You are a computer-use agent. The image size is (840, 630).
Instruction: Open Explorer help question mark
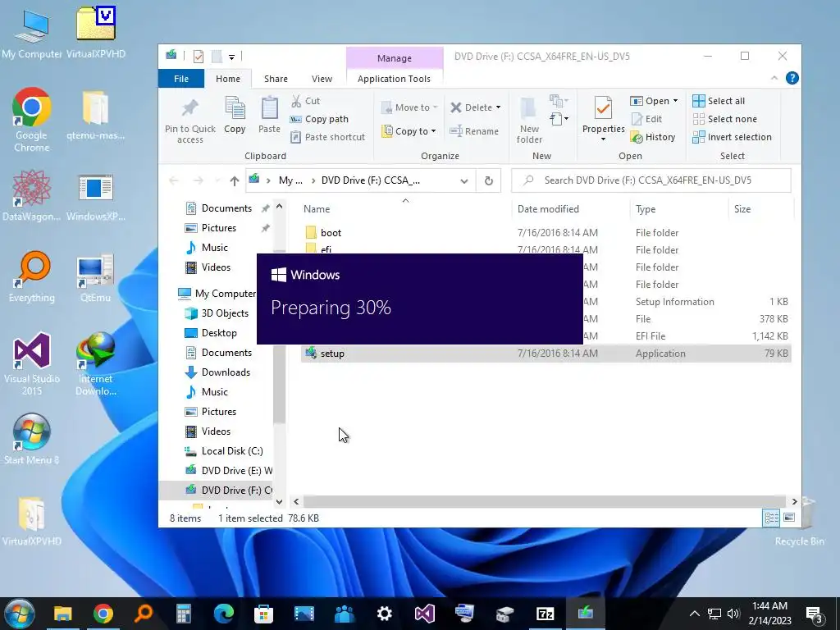(x=792, y=78)
